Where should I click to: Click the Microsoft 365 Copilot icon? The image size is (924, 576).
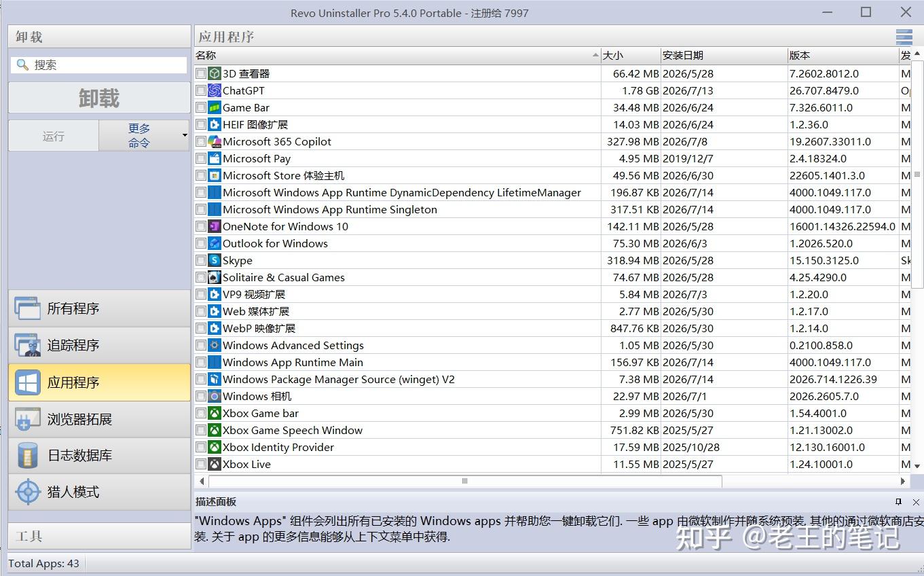point(215,141)
